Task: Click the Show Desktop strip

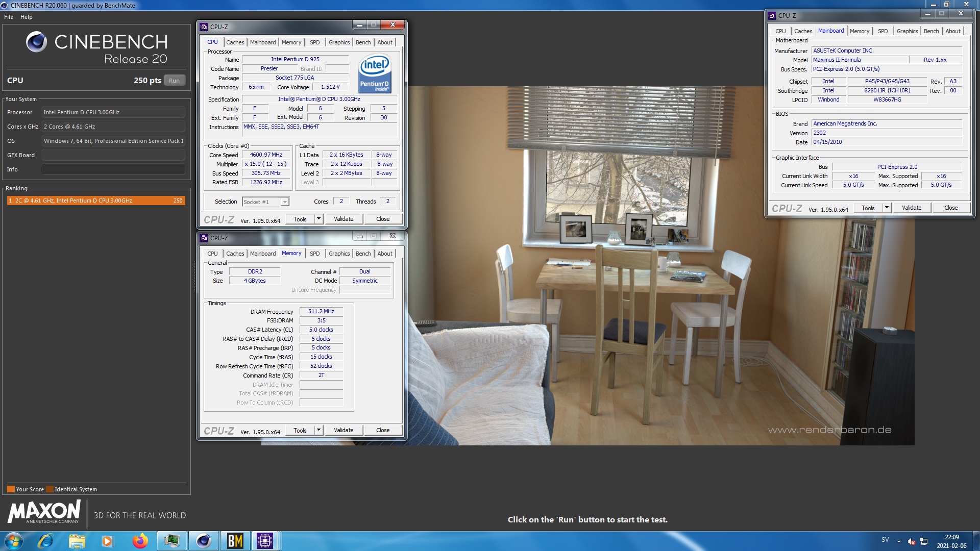Action: click(975, 541)
